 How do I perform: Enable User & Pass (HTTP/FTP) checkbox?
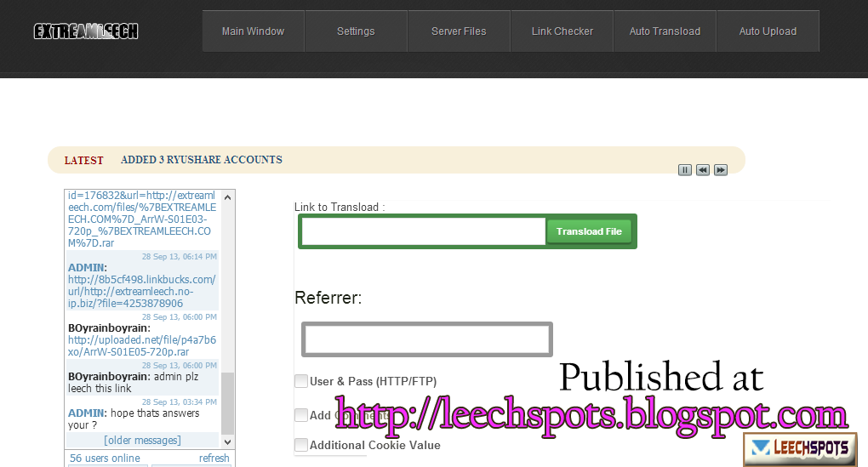[x=301, y=381]
